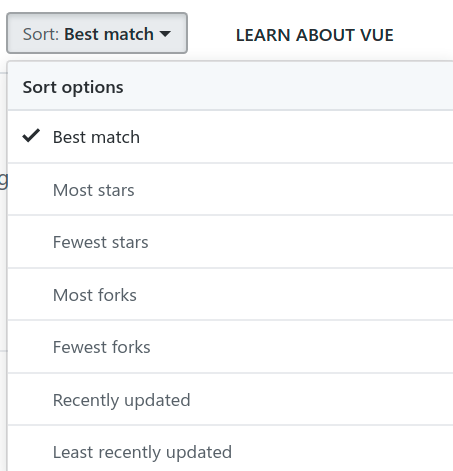This screenshot has height=471, width=453.
Task: Click the LEARN ABOUT VUE heading
Action: (x=315, y=35)
